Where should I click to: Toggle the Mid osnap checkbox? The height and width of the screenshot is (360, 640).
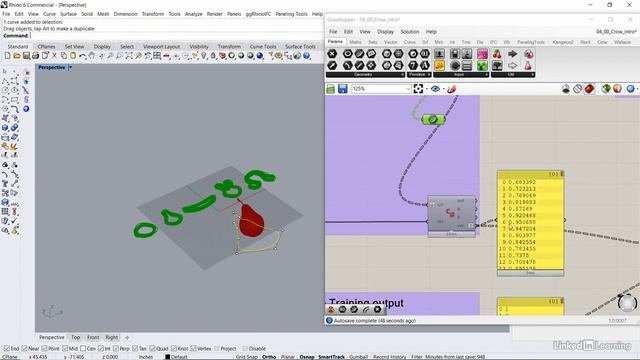click(x=65, y=349)
